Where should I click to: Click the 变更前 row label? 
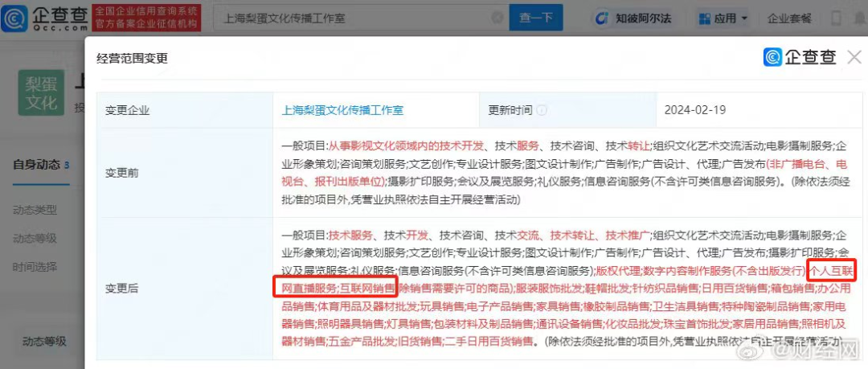point(122,173)
